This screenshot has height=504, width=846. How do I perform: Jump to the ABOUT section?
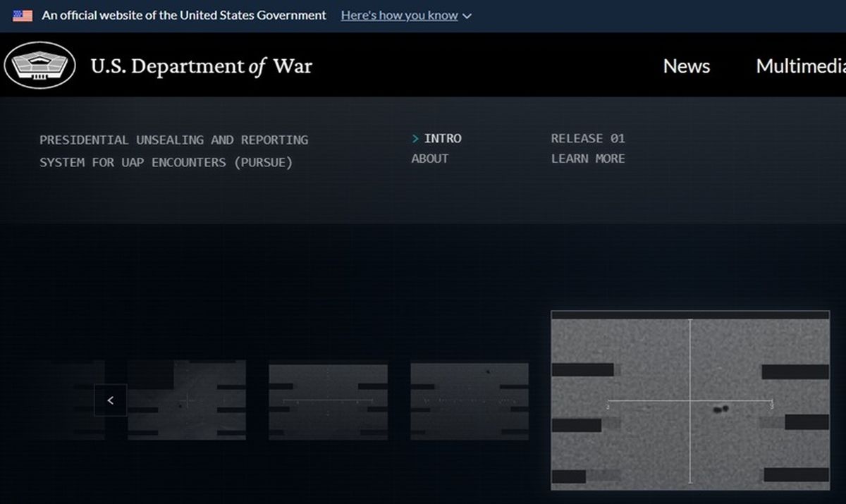pos(430,159)
